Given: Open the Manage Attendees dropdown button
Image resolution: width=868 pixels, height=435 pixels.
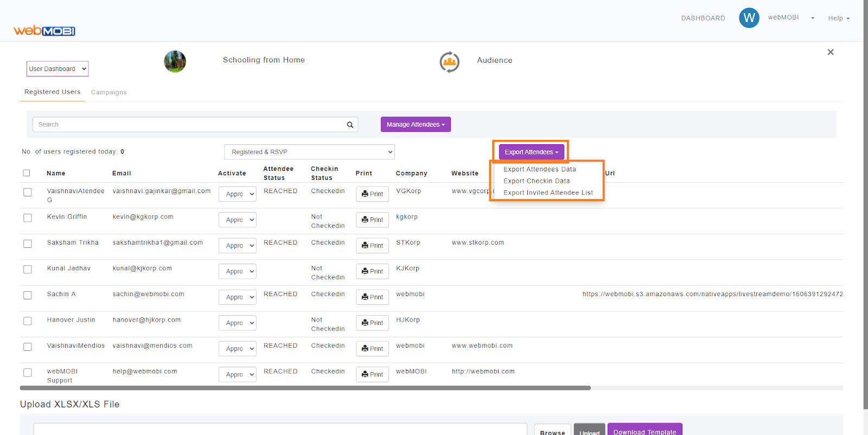Looking at the screenshot, I should [416, 124].
